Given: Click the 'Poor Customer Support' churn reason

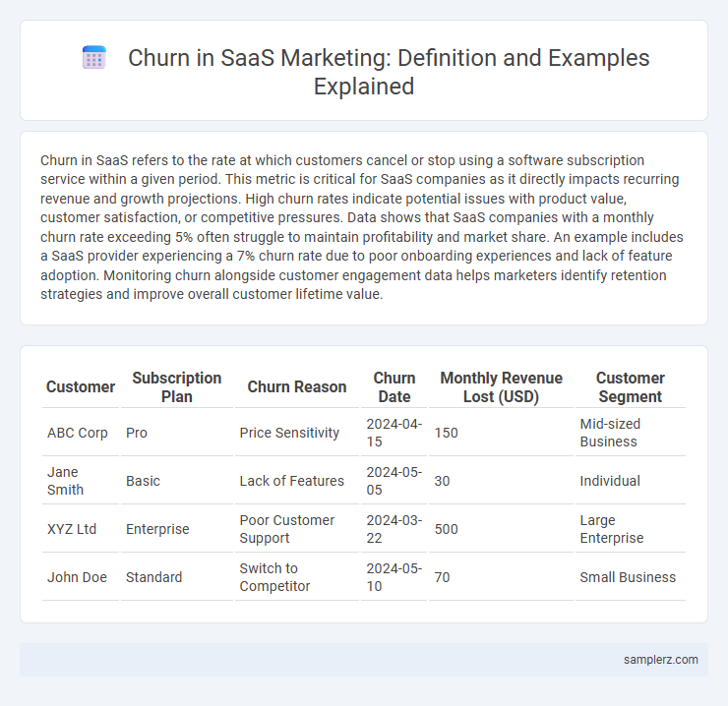Looking at the screenshot, I should [287, 529].
